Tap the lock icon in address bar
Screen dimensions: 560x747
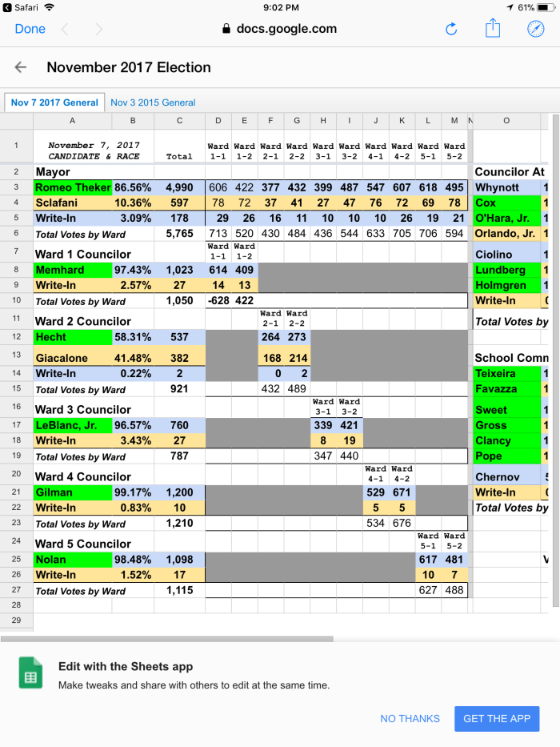click(x=226, y=29)
